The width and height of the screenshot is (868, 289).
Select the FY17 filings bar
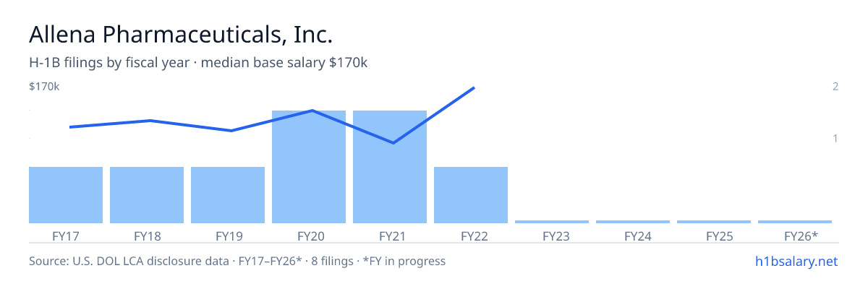[66, 195]
